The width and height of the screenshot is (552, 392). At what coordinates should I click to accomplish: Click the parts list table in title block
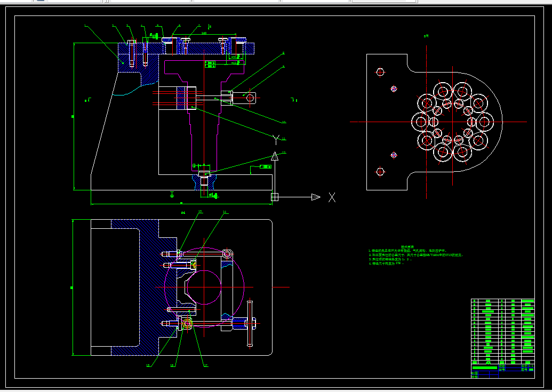coord(503,332)
